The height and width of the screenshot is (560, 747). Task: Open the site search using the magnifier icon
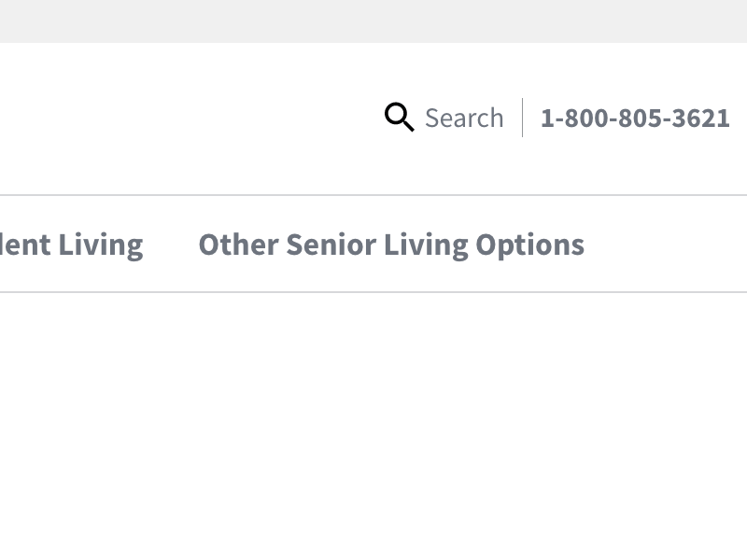tap(400, 118)
